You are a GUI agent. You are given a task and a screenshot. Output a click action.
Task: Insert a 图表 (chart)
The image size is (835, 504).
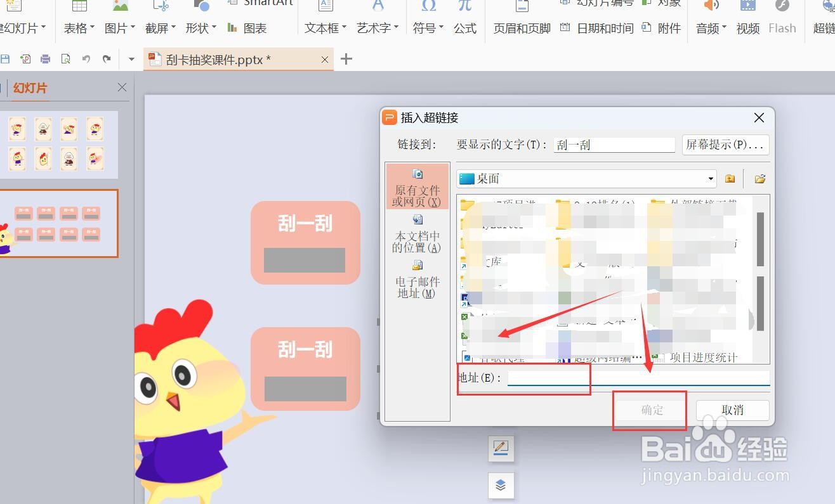(x=247, y=28)
